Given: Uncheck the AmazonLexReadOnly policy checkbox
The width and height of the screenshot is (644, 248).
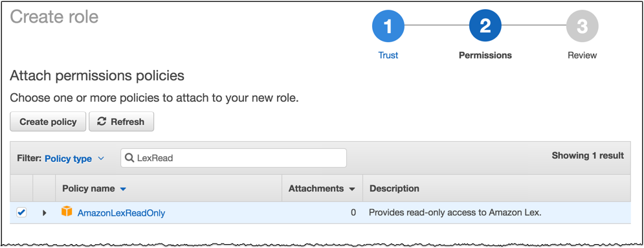Looking at the screenshot, I should click(21, 212).
